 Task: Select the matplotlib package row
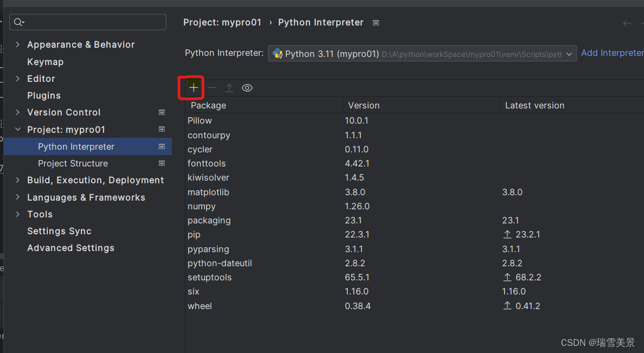click(414, 192)
